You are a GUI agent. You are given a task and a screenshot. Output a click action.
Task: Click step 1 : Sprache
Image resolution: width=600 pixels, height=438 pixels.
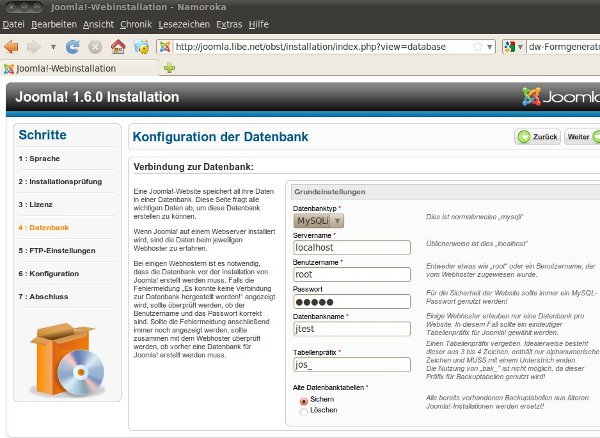[x=39, y=158]
